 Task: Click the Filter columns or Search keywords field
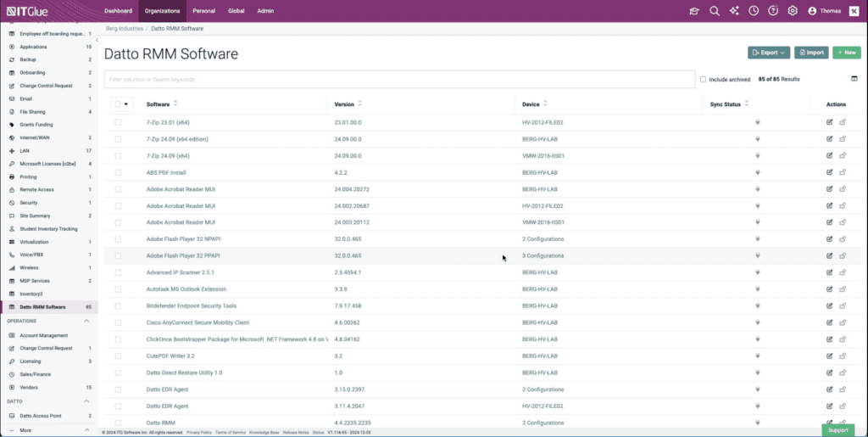[x=398, y=79]
